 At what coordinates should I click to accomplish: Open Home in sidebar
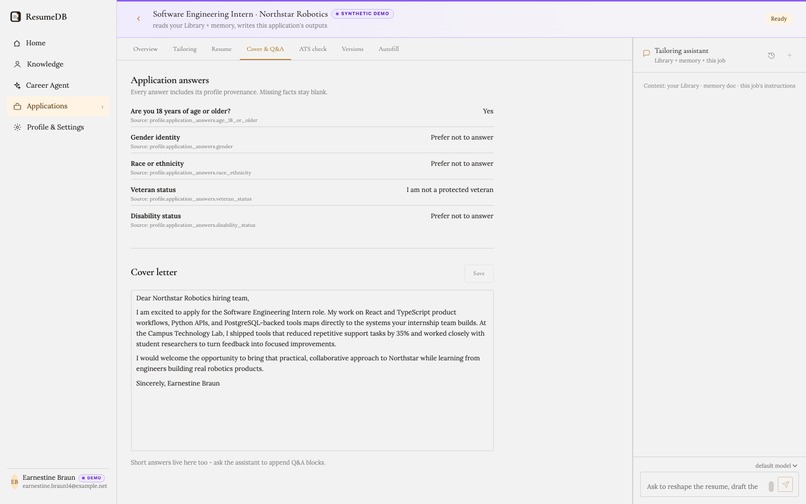58,43
